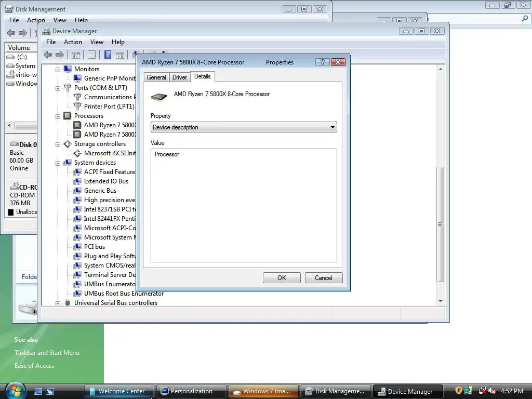
Task: Switch to the Details tab
Action: pos(202,77)
